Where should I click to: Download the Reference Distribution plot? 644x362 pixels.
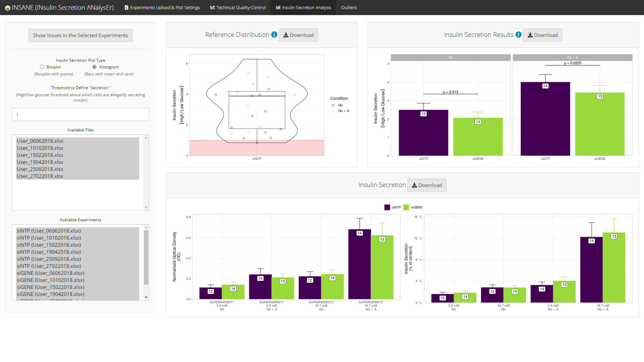(x=298, y=35)
